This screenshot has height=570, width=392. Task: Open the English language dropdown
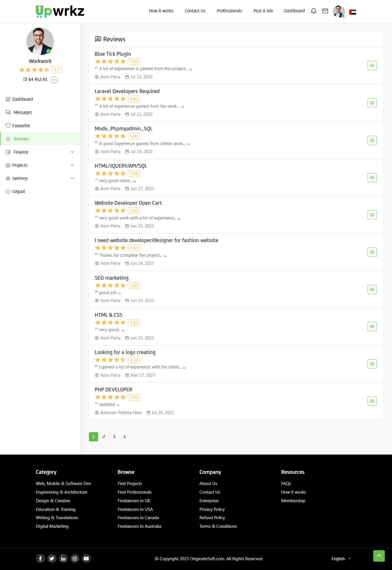341,559
